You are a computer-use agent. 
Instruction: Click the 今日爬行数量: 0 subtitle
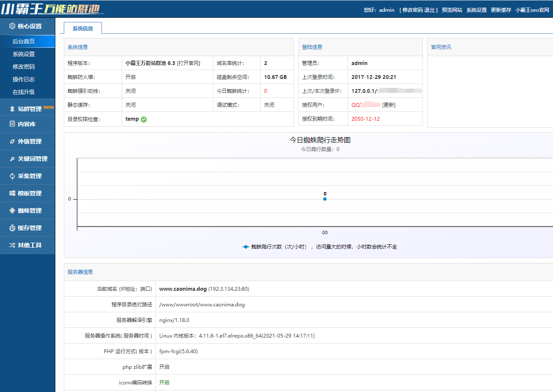click(x=320, y=149)
